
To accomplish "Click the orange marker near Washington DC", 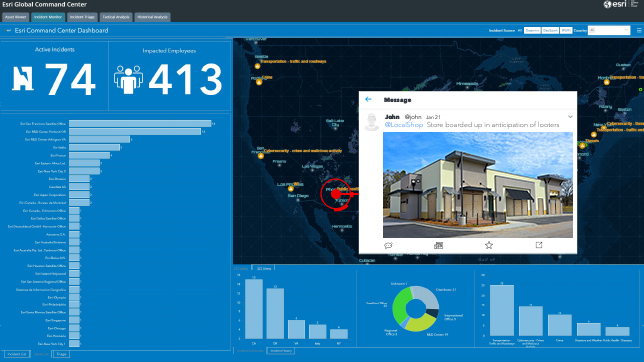I will point(582,145).
